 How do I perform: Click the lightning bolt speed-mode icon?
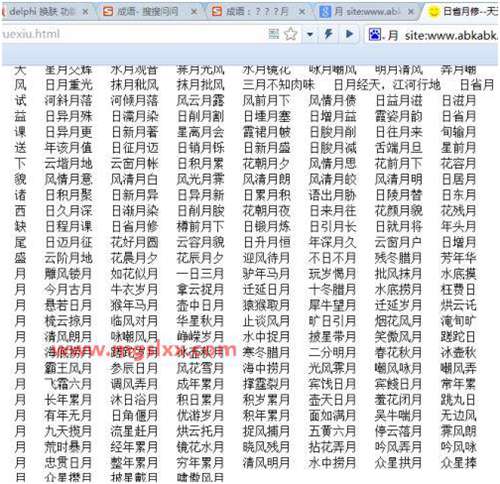[329, 34]
